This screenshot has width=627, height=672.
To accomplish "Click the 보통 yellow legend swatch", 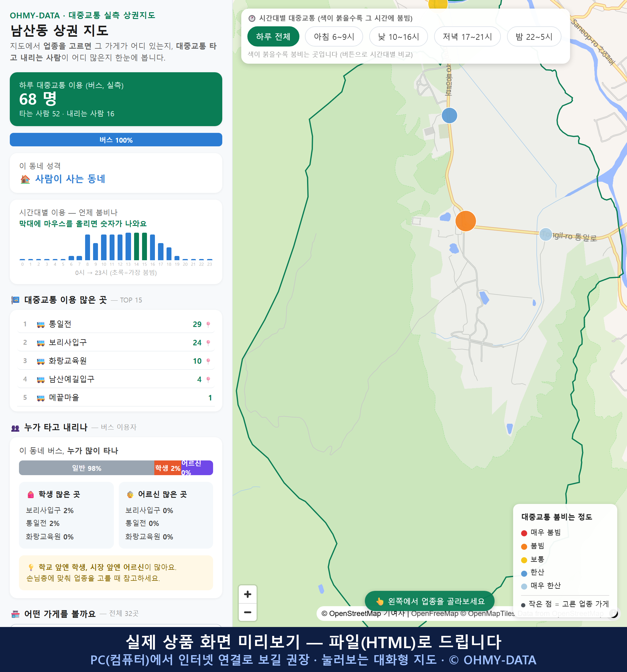I will point(524,560).
